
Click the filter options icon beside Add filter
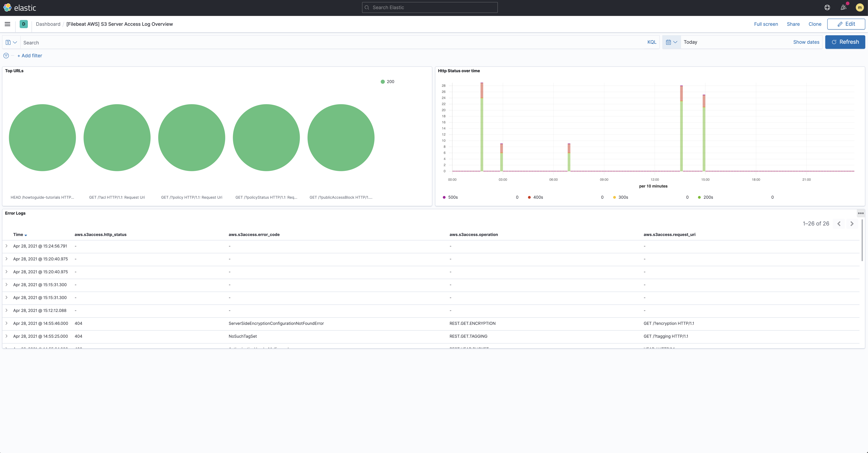[6, 56]
